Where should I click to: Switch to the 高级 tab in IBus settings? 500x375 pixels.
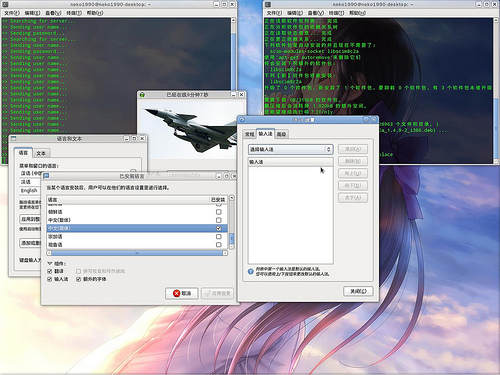click(x=282, y=134)
